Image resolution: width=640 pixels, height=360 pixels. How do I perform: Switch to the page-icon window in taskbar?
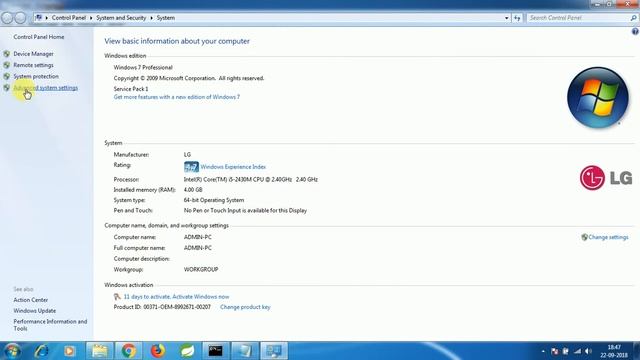244,351
